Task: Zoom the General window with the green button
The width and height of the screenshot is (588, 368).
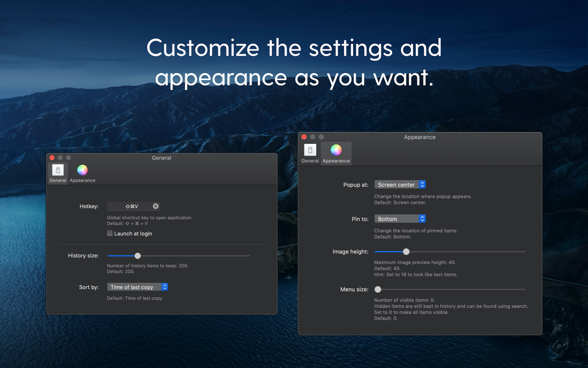Action: [x=69, y=158]
